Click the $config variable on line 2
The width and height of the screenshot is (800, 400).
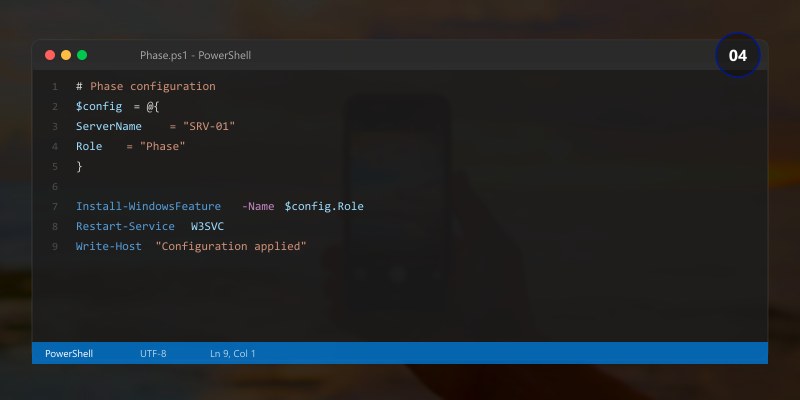tap(98, 106)
